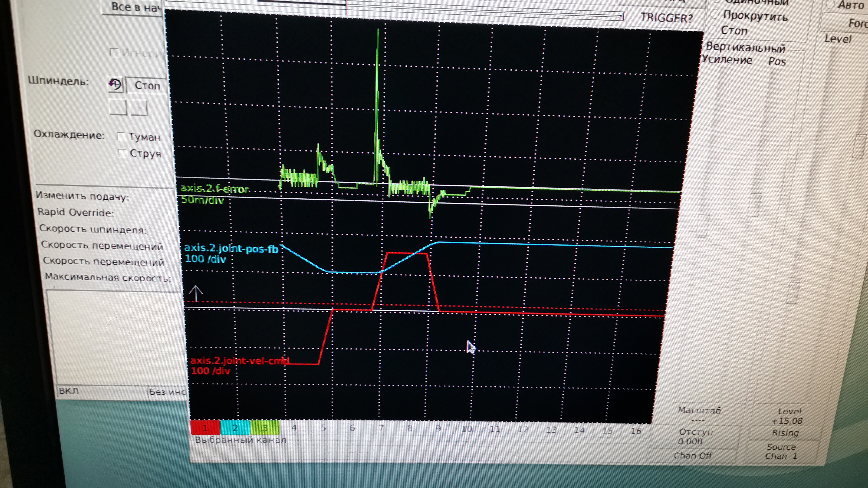Image resolution: width=868 pixels, height=488 pixels.
Task: Open the Отступ 0.000 offset setting
Action: [695, 436]
